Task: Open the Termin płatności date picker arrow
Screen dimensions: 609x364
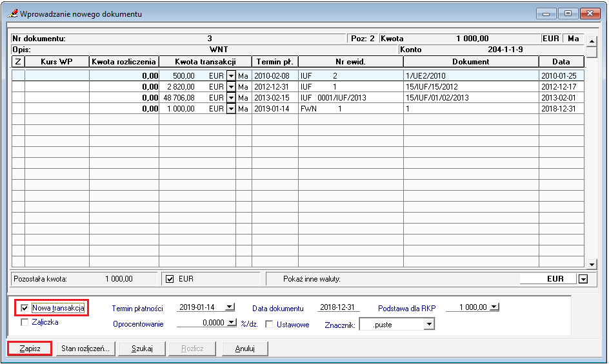Action: (230, 307)
